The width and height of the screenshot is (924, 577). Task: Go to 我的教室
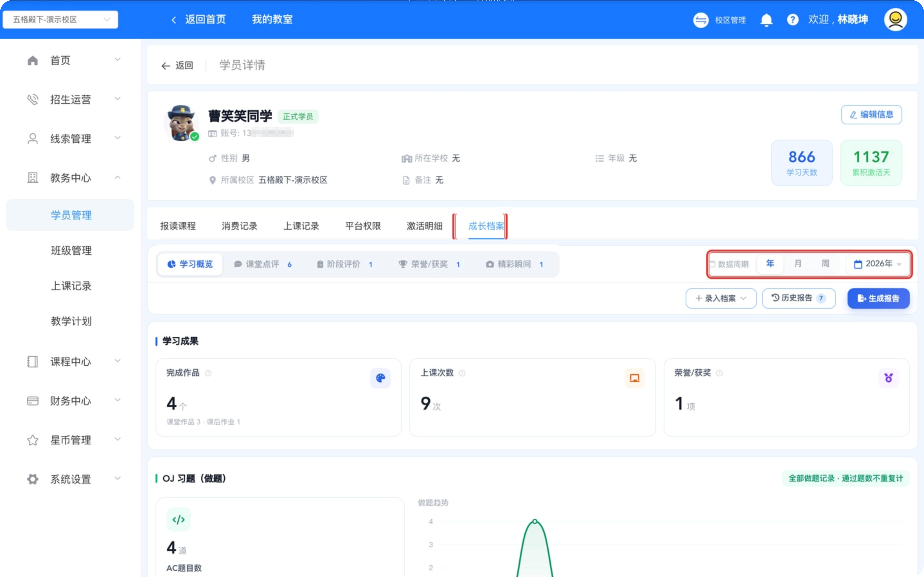pyautogui.click(x=272, y=20)
